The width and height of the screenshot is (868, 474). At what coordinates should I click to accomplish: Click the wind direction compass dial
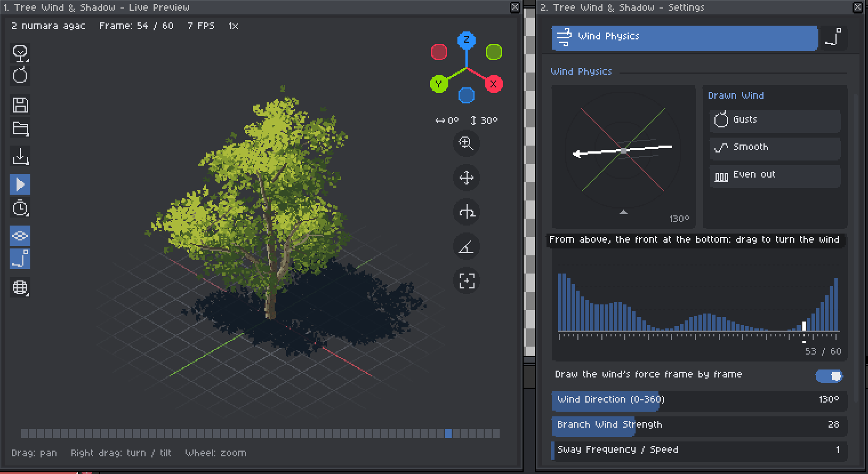[x=623, y=151]
